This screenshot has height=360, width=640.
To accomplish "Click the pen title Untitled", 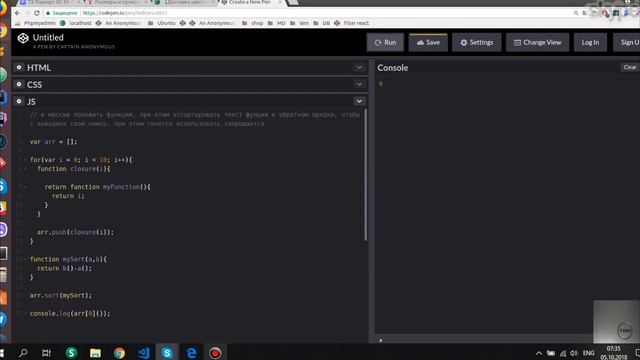I will pyautogui.click(x=48, y=38).
